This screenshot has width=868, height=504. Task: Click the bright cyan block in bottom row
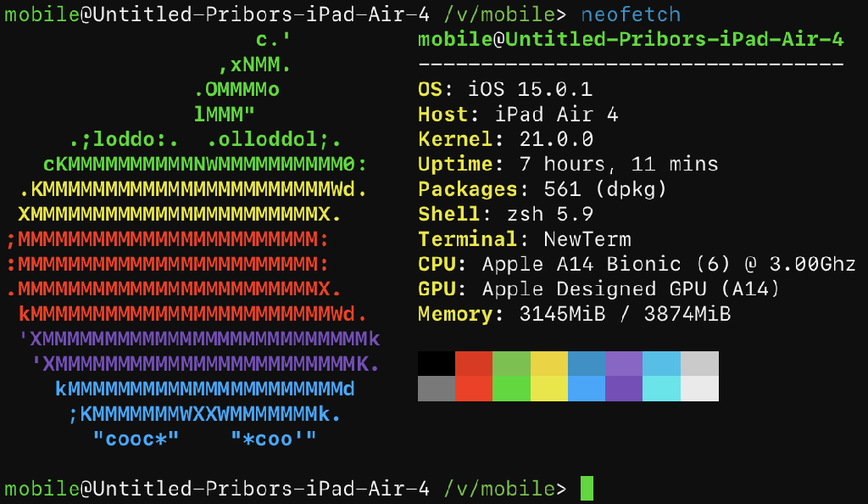click(661, 389)
